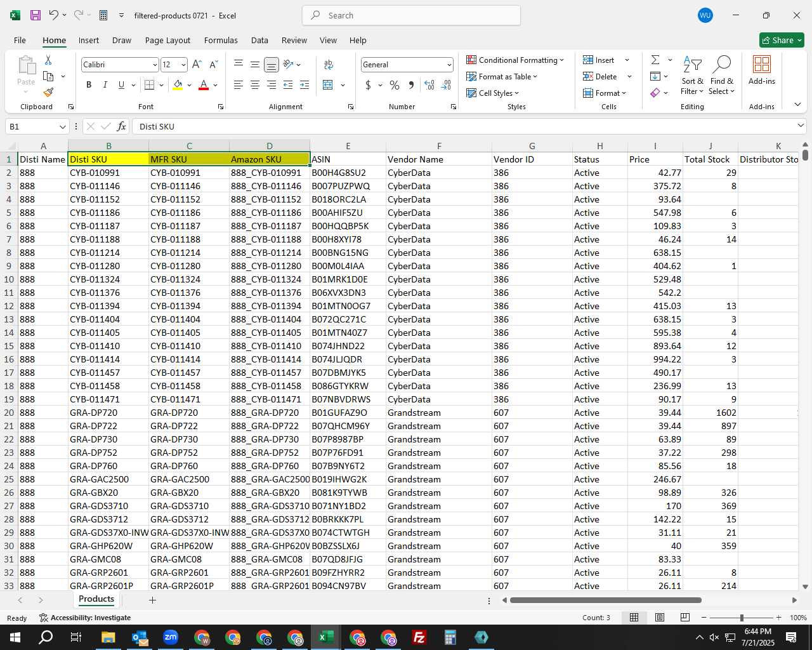The height and width of the screenshot is (650, 812).
Task: Apply Comma Style formatting
Action: 411,85
